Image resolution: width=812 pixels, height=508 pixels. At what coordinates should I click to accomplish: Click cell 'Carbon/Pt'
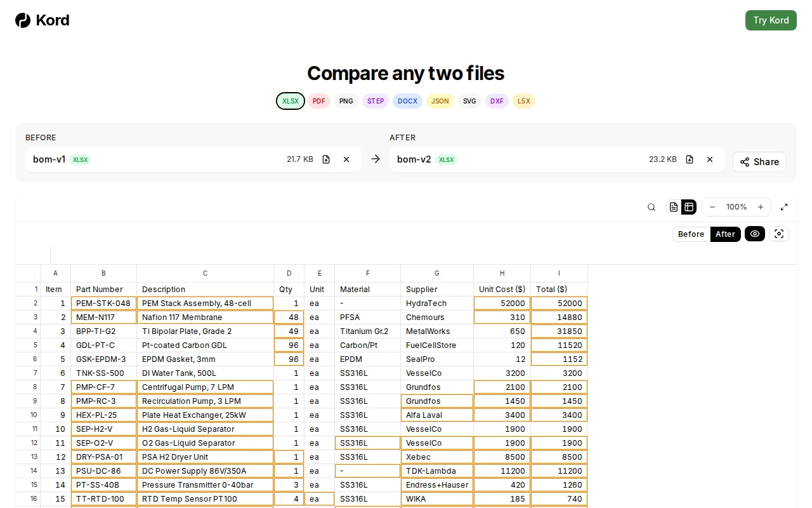pyautogui.click(x=367, y=345)
